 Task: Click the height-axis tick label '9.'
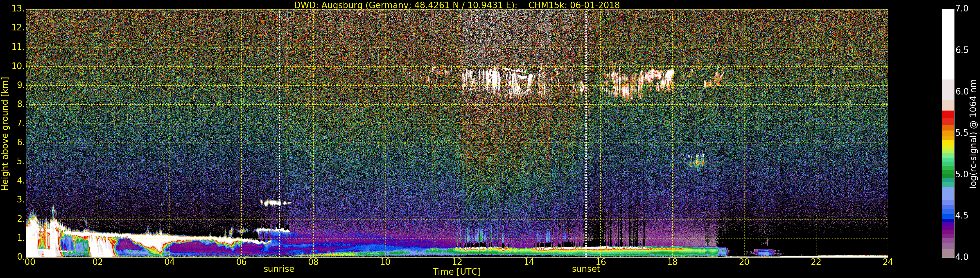pos(21,85)
